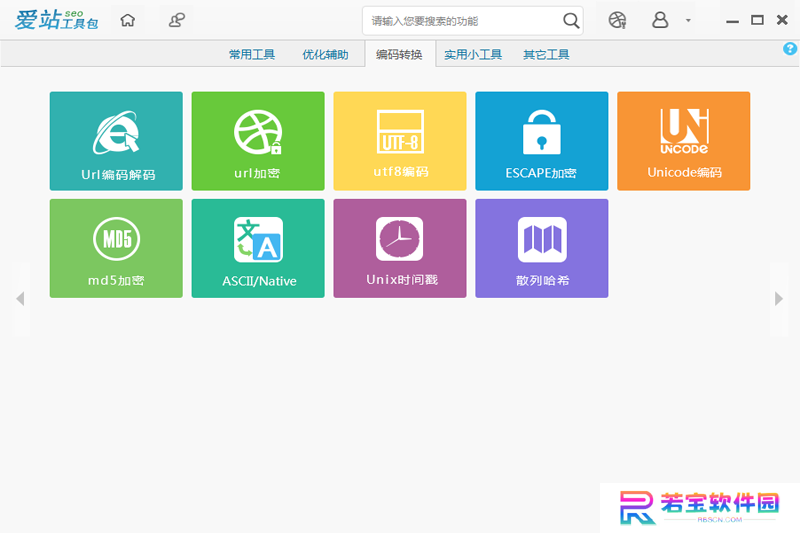Click the search magnifier icon

click(x=571, y=21)
